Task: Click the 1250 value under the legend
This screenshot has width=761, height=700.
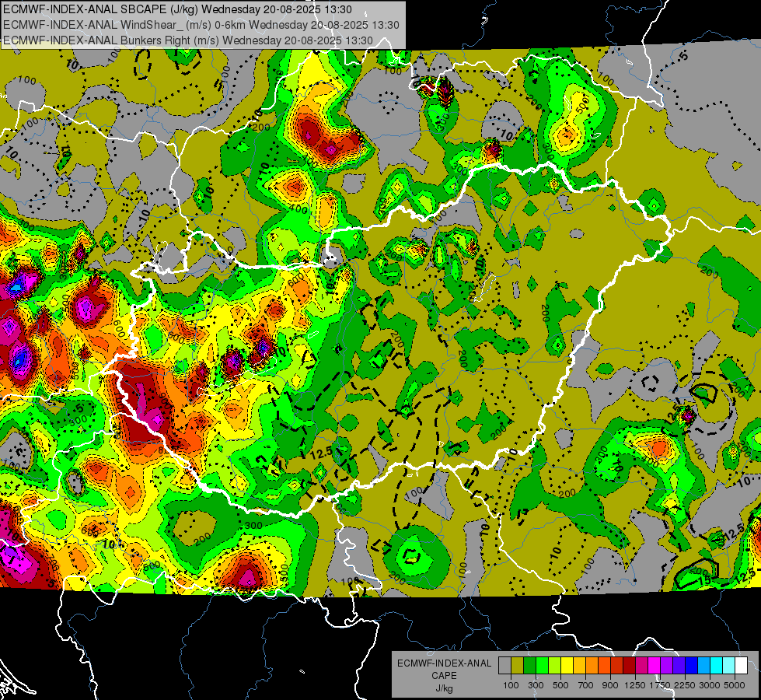Action: [x=635, y=685]
